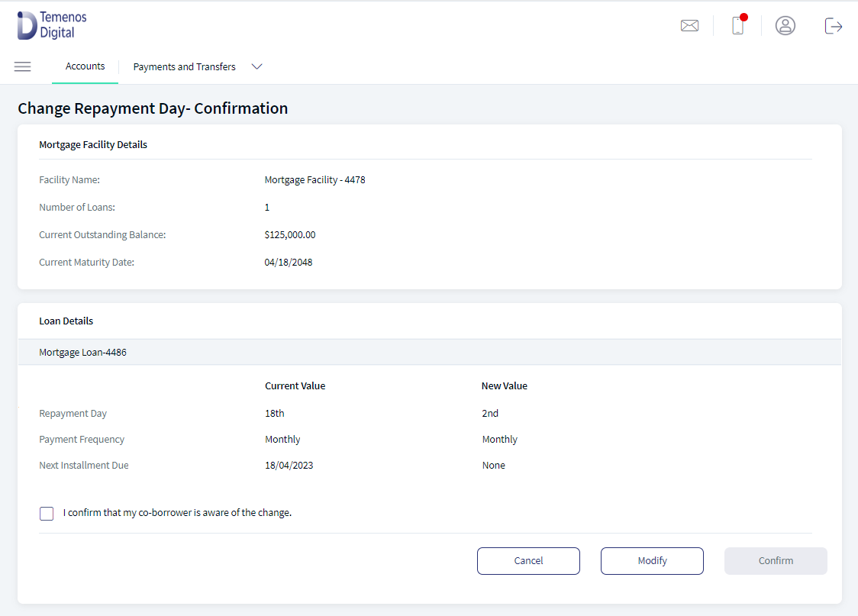Select the Mortgage Loan-4486 row
858x616 pixels.
430,353
